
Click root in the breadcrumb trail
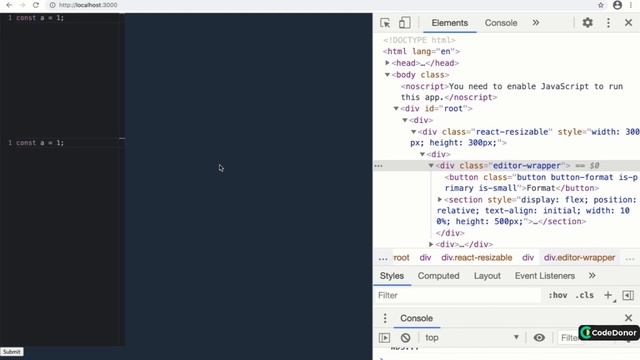click(x=401, y=258)
